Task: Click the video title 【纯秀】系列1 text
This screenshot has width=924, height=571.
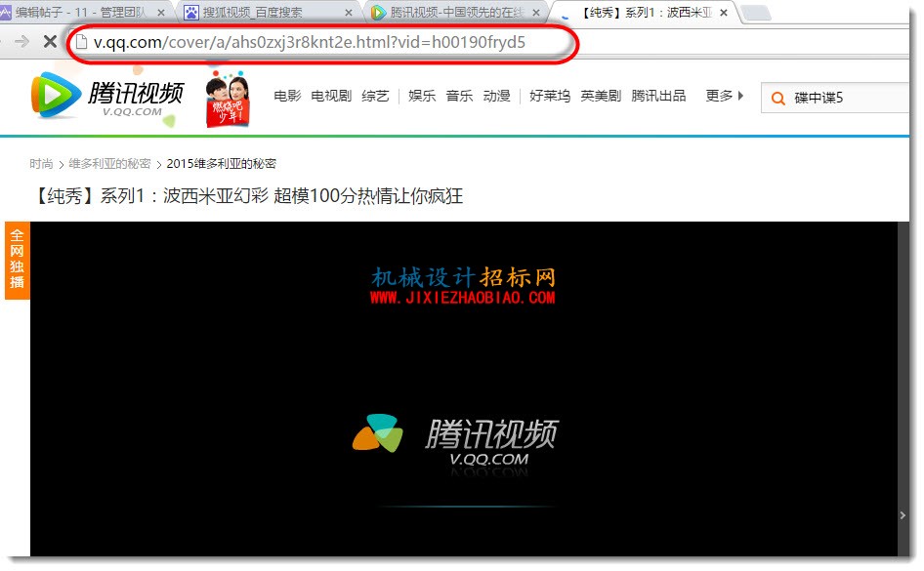Action: pyautogui.click(x=247, y=195)
